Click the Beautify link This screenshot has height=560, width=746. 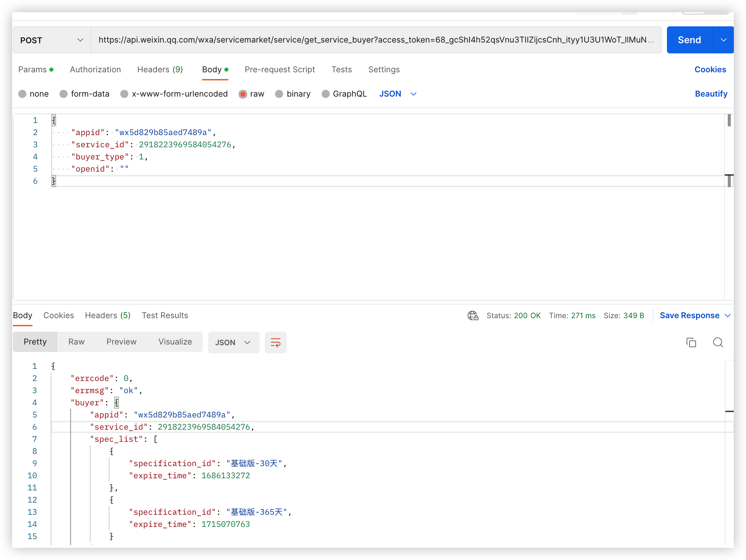(x=711, y=94)
